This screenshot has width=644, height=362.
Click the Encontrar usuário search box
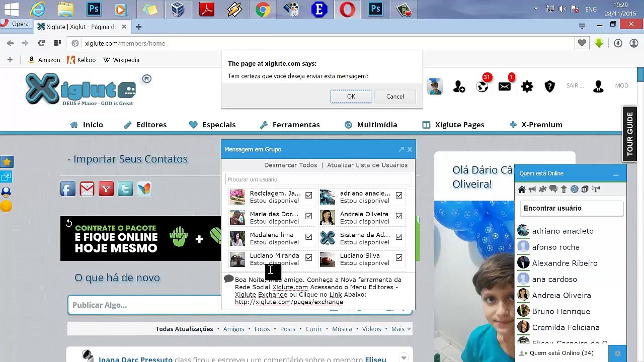coord(572,208)
